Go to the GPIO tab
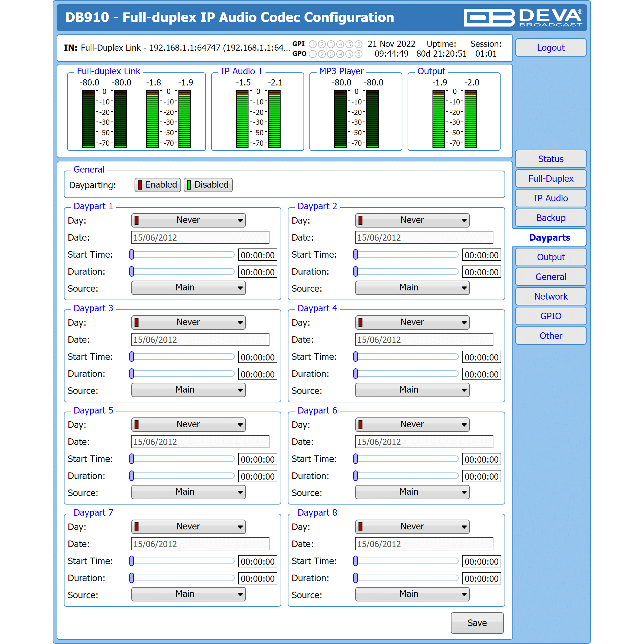This screenshot has height=644, width=644. pyautogui.click(x=551, y=316)
